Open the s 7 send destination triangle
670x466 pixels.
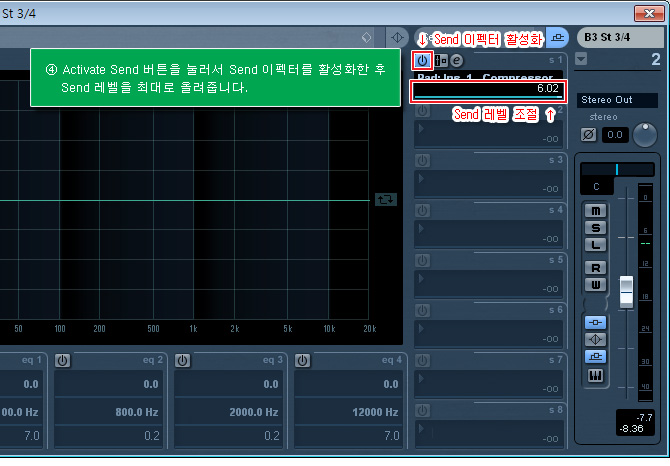tap(421, 378)
